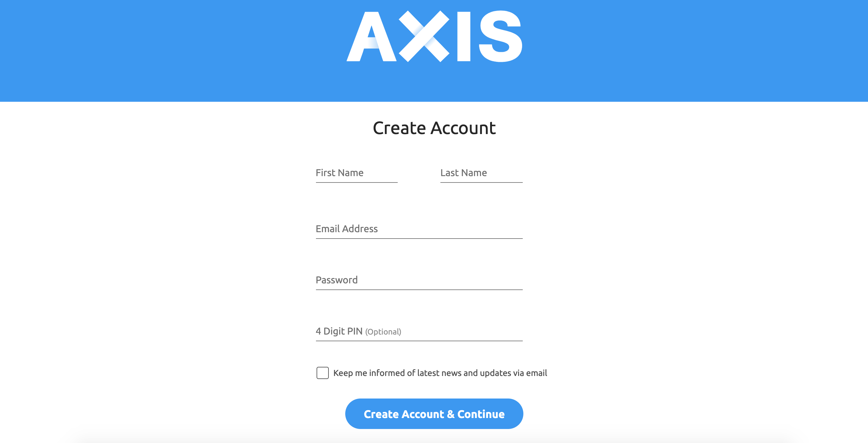This screenshot has width=868, height=443.
Task: Click the Email Address input field
Action: click(419, 228)
